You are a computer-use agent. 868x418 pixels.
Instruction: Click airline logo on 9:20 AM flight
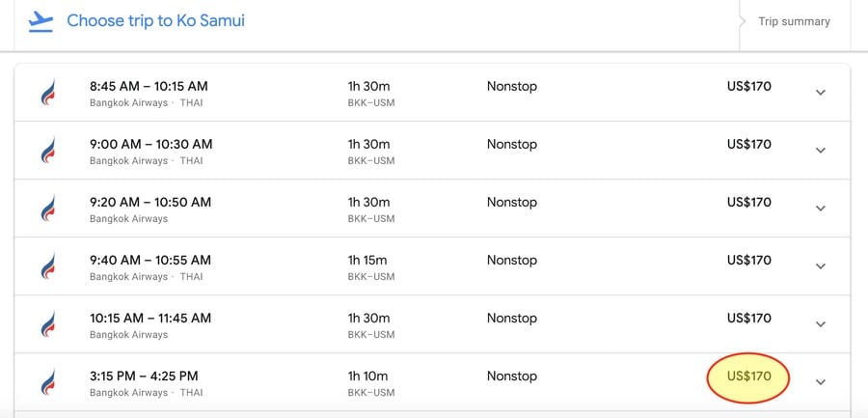[x=48, y=208]
